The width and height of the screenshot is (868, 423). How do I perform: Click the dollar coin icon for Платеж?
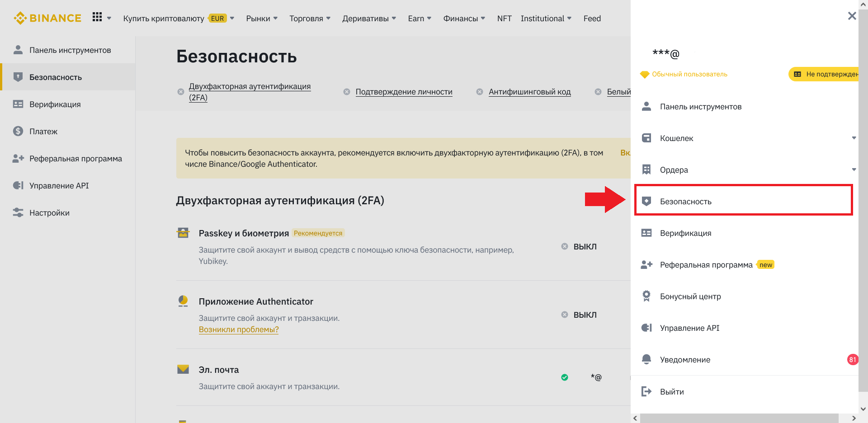[x=18, y=131]
